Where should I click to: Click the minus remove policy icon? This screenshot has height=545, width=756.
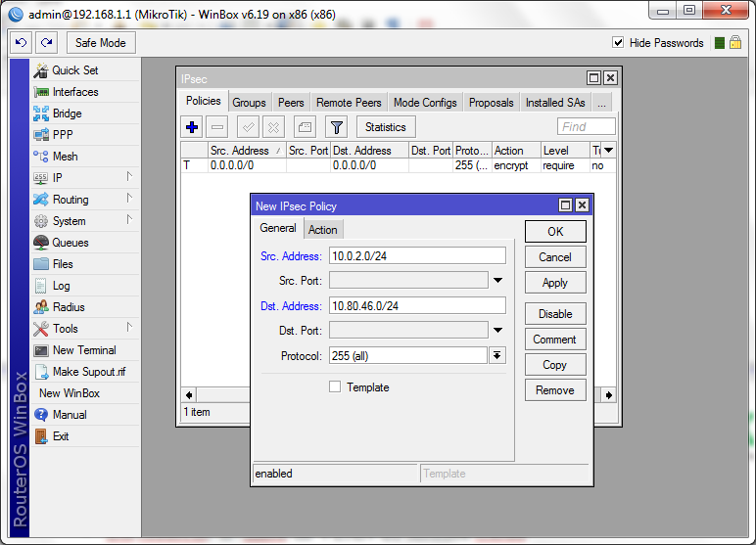217,127
